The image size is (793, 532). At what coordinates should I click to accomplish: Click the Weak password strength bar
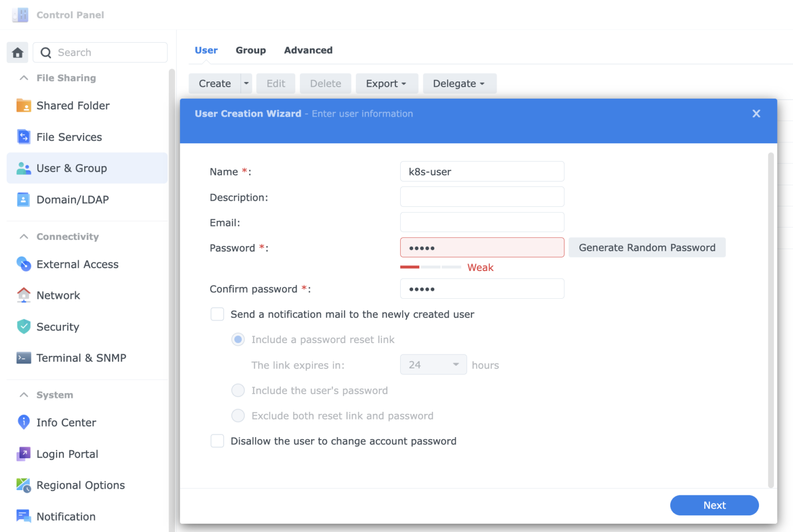point(430,267)
